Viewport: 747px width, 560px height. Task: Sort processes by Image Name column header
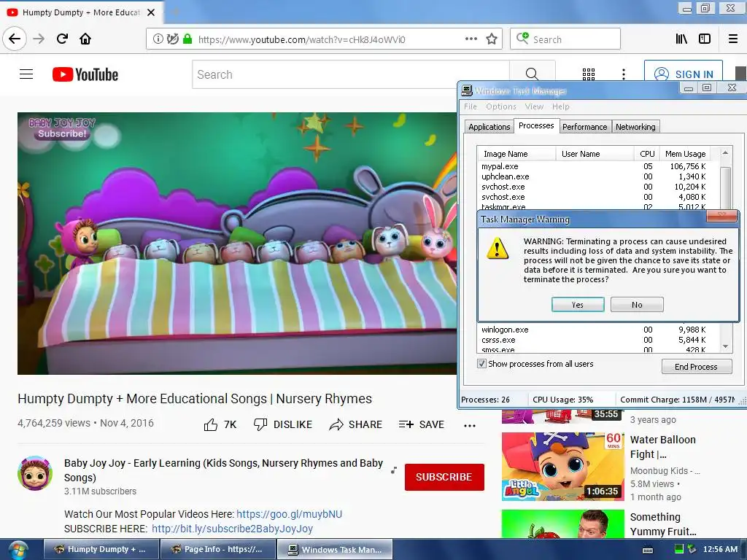pos(516,154)
